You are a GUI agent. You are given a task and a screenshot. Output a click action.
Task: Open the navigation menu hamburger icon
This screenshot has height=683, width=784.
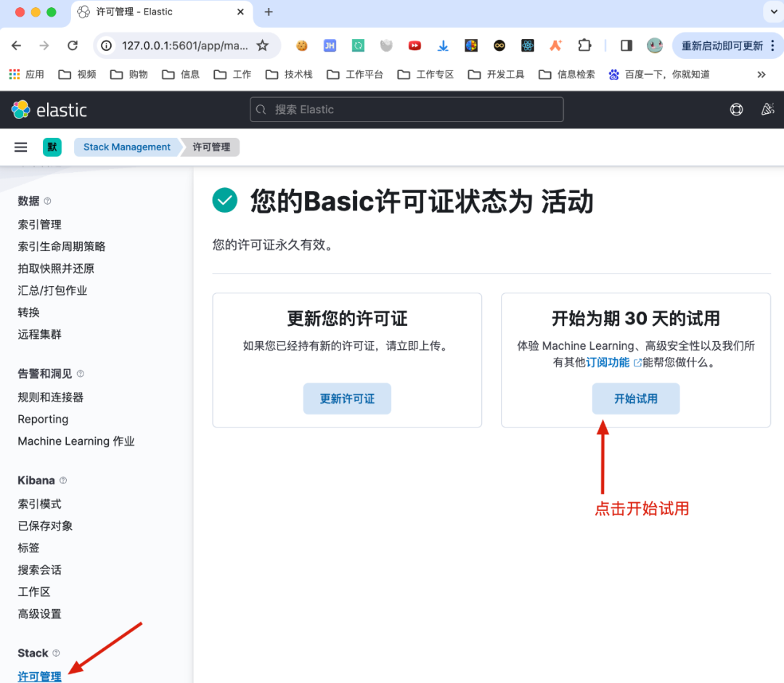(20, 147)
